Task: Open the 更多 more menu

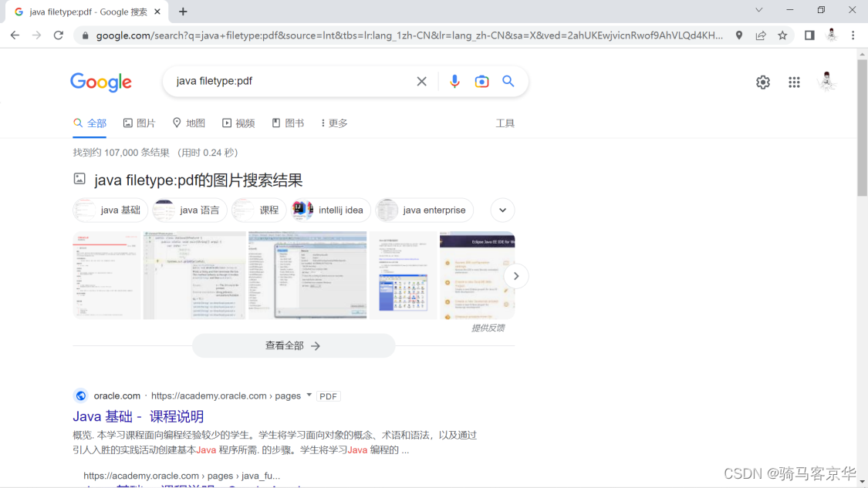Action: 334,123
